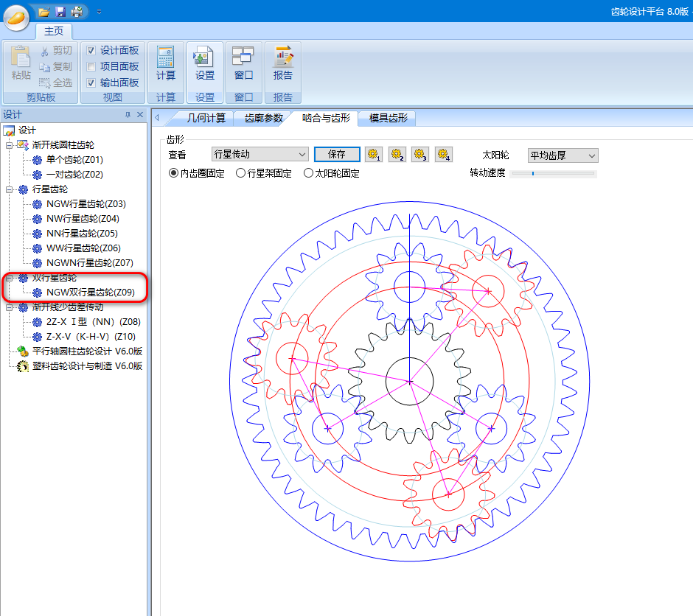Switch to 齿廓参数 tab
693x616 pixels.
[263, 118]
